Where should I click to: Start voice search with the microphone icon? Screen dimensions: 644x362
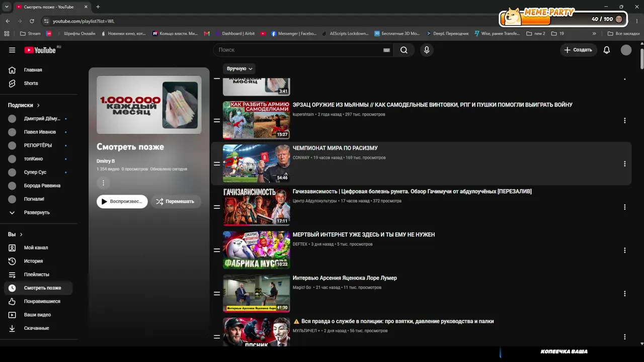pos(427,50)
